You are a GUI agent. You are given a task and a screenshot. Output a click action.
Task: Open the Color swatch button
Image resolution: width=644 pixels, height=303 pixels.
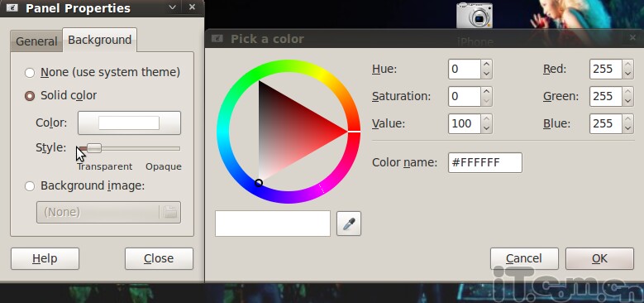[x=129, y=123]
